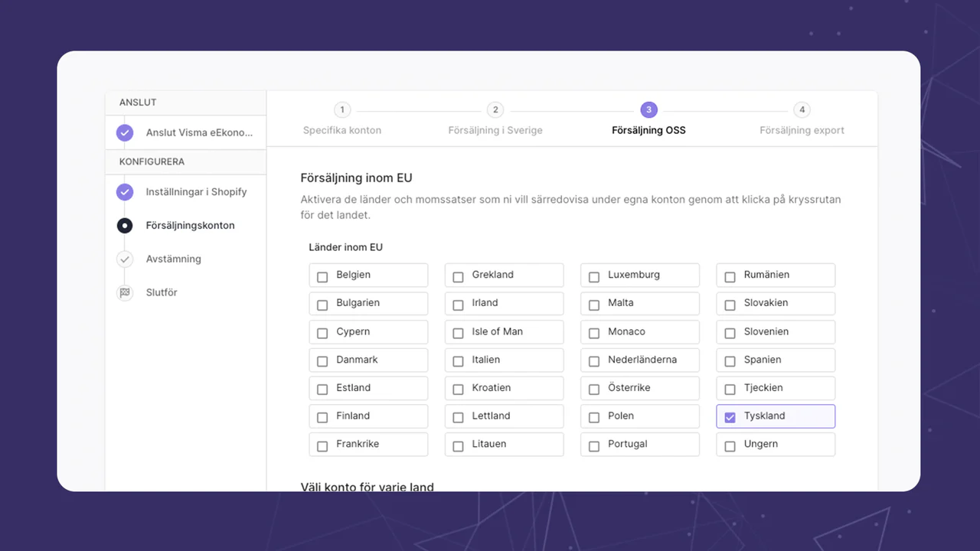Screen dimensions: 980x551
Task: Uncheck the Tyskland checkbox
Action: [730, 417]
